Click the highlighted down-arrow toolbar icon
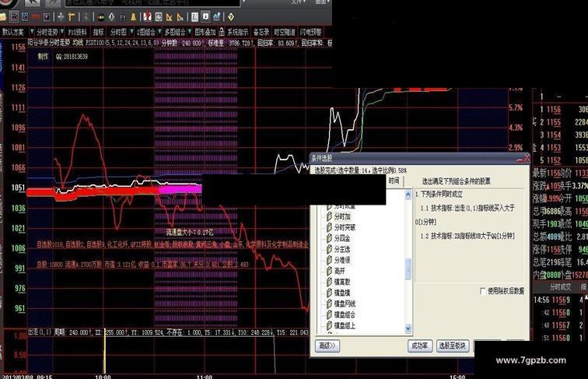The width and height of the screenshot is (588, 379). pos(205,17)
